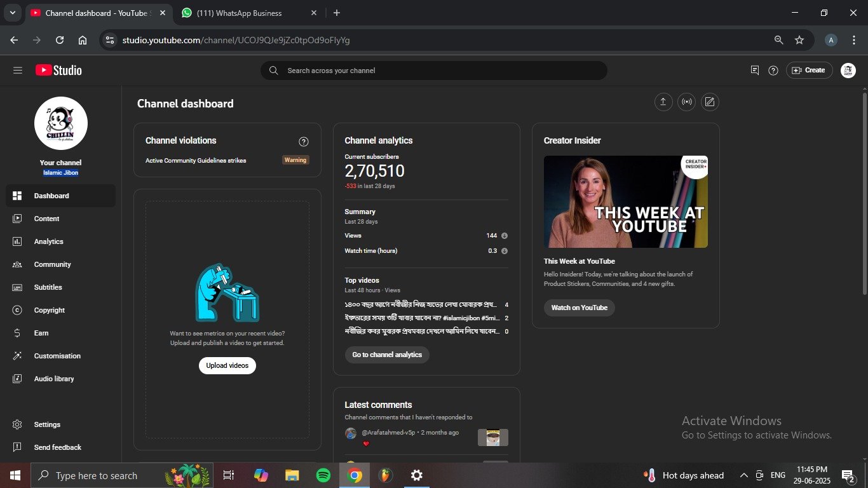This screenshot has height=488, width=868.
Task: Open the top video tagged #islamicjibon
Action: 422,318
